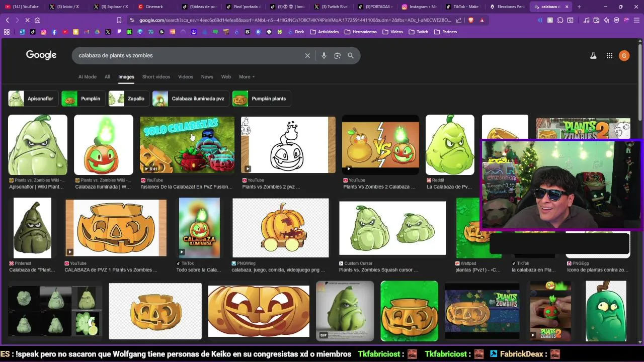Click the Brave Rewards triangle icon
Viewport: 644px width, 362px height.
(482, 20)
